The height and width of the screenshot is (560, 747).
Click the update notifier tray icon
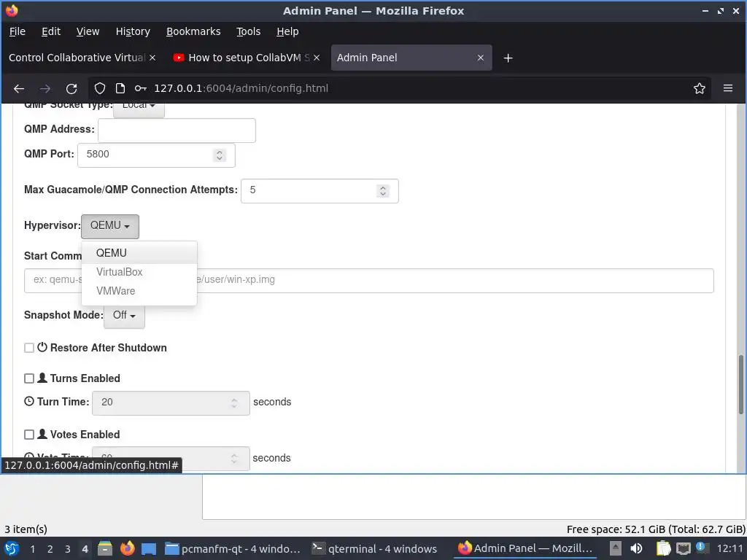(x=702, y=548)
